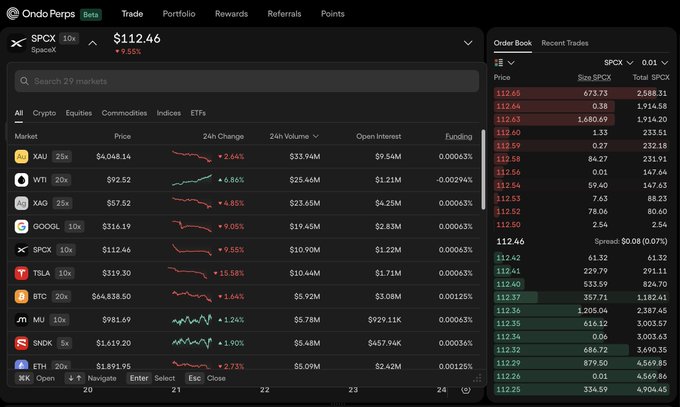Click the chart settings target icon

tap(465, 390)
